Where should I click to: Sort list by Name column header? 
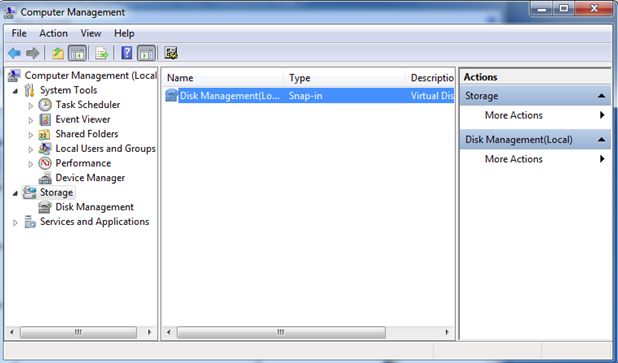coord(223,78)
